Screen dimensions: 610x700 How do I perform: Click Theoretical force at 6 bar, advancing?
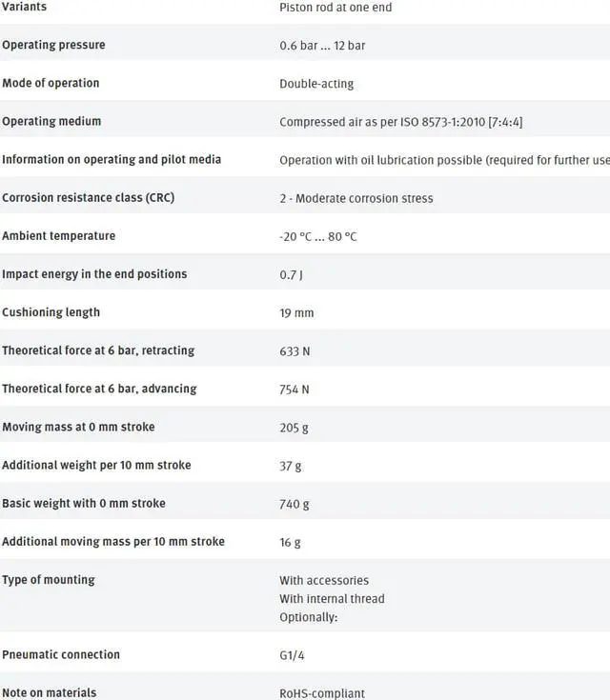[99, 389]
